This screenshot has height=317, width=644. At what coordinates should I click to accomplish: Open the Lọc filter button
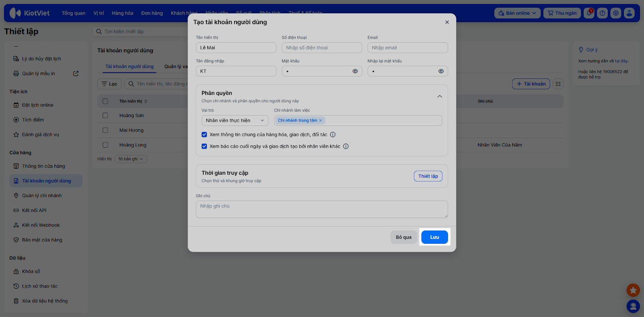(109, 84)
